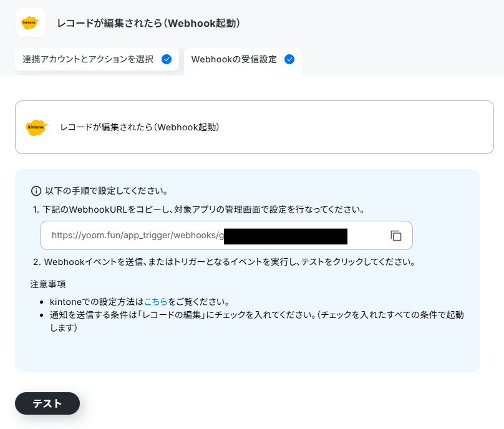Click the kintone logo inside the trigger card
504x429 pixels.
pos(37,127)
